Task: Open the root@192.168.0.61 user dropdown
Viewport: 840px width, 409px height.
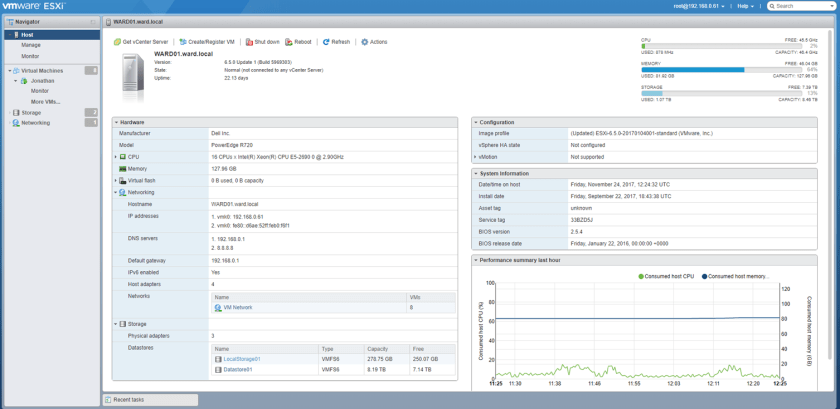Action: coord(699,6)
